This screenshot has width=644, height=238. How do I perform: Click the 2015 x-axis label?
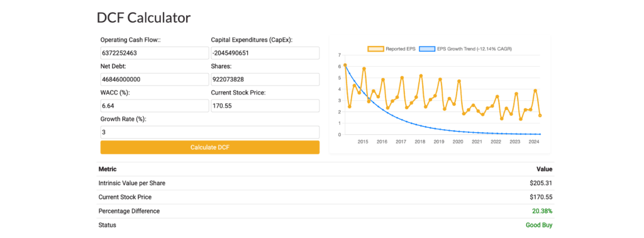pyautogui.click(x=363, y=142)
